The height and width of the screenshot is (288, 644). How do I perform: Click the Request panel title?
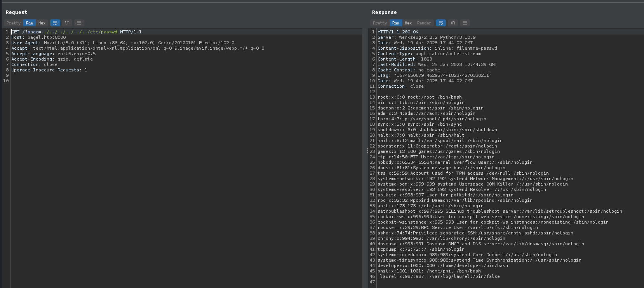coord(16,12)
